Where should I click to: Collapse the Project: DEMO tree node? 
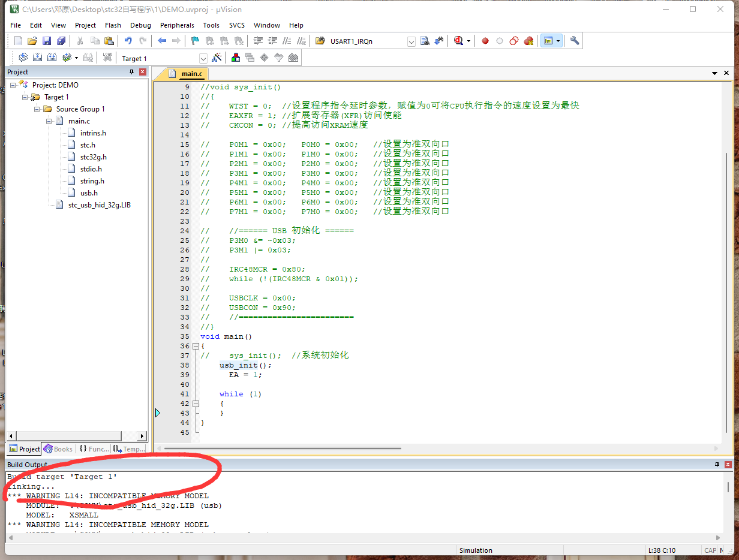point(13,85)
